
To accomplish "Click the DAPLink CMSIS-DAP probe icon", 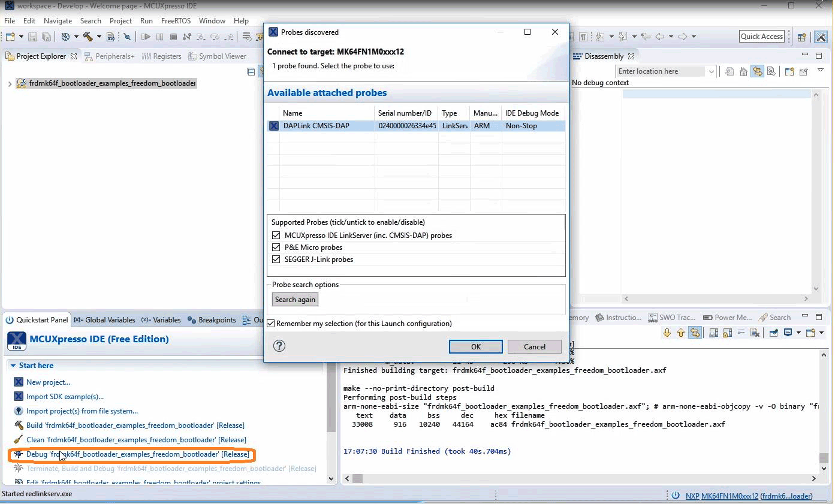I will click(274, 126).
